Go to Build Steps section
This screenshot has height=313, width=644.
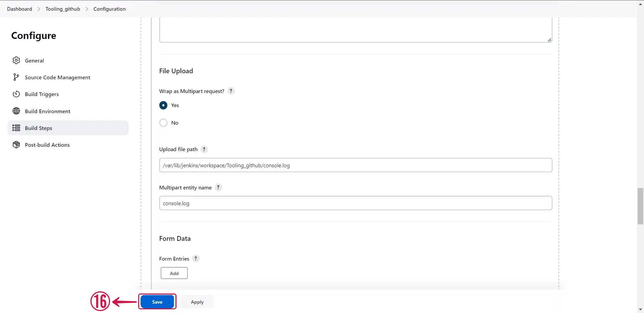click(68, 128)
